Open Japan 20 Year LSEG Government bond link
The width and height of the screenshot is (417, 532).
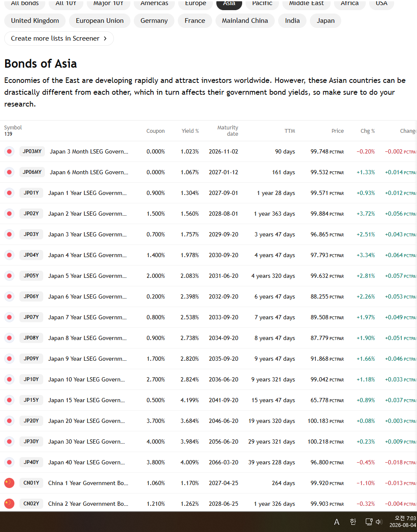(86, 421)
